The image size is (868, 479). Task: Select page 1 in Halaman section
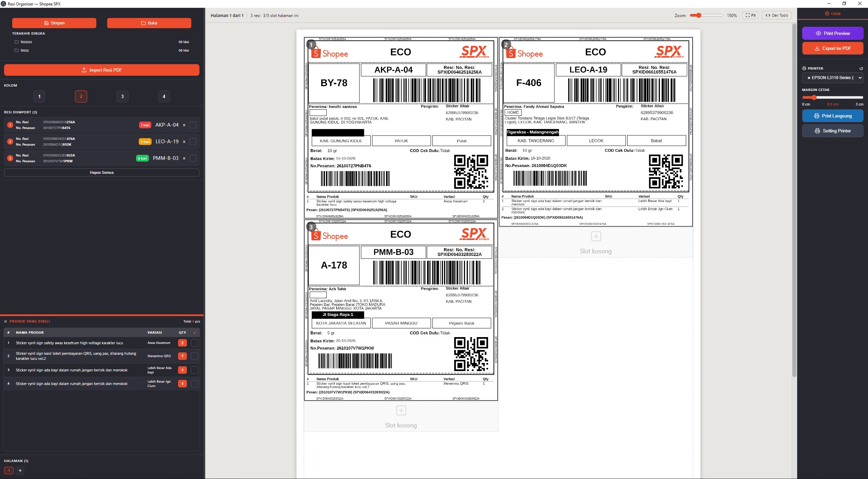[9, 471]
